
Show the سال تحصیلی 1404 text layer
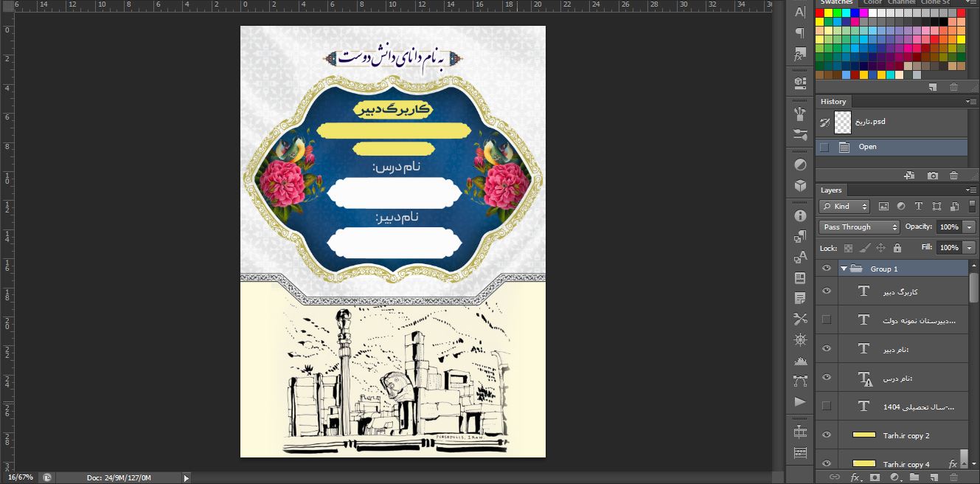click(826, 406)
